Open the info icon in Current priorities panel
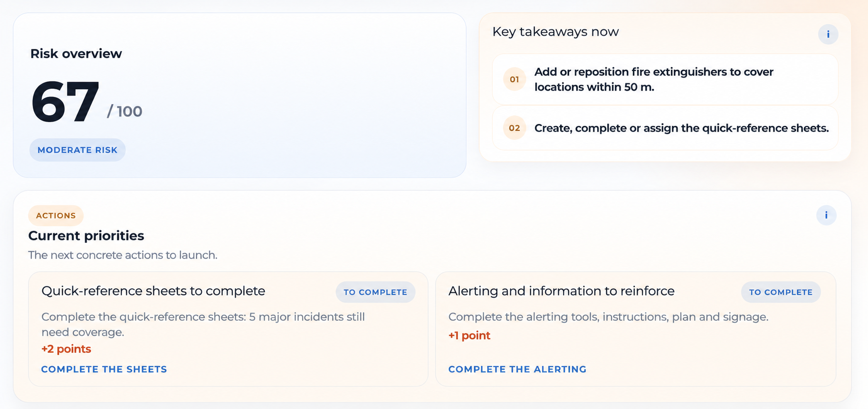The image size is (868, 409). [x=826, y=215]
